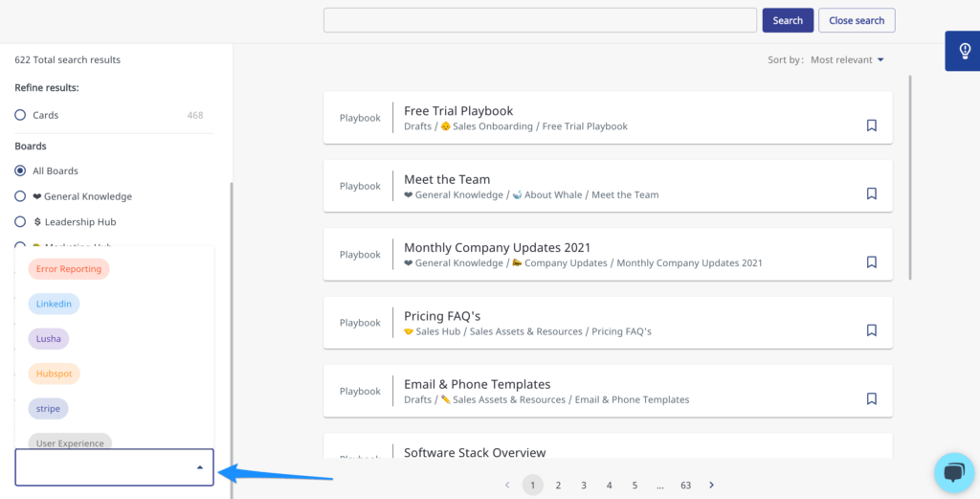Screen dimensions: 980x499
Task: Bookmark the Pricing FAQ's result
Action: coord(871,330)
